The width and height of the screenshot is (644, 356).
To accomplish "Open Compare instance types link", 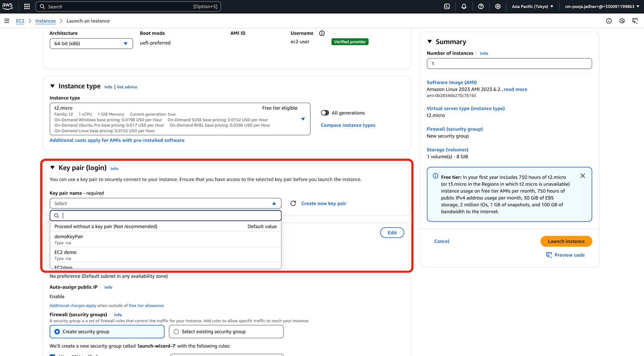I will 348,125.
